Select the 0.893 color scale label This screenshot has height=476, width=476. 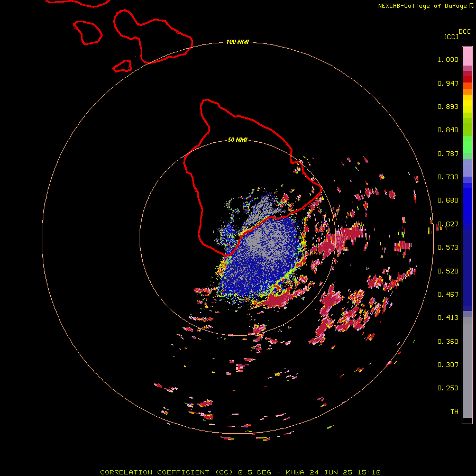coord(448,106)
